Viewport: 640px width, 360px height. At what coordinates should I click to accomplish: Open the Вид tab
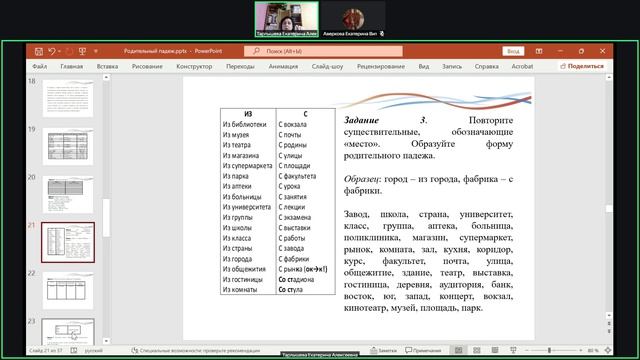pos(424,66)
